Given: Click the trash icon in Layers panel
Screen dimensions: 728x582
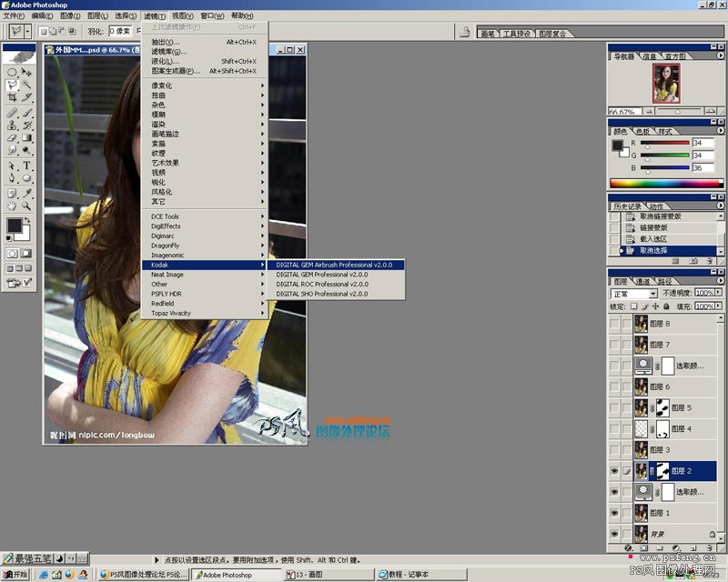Looking at the screenshot, I should click(709, 547).
